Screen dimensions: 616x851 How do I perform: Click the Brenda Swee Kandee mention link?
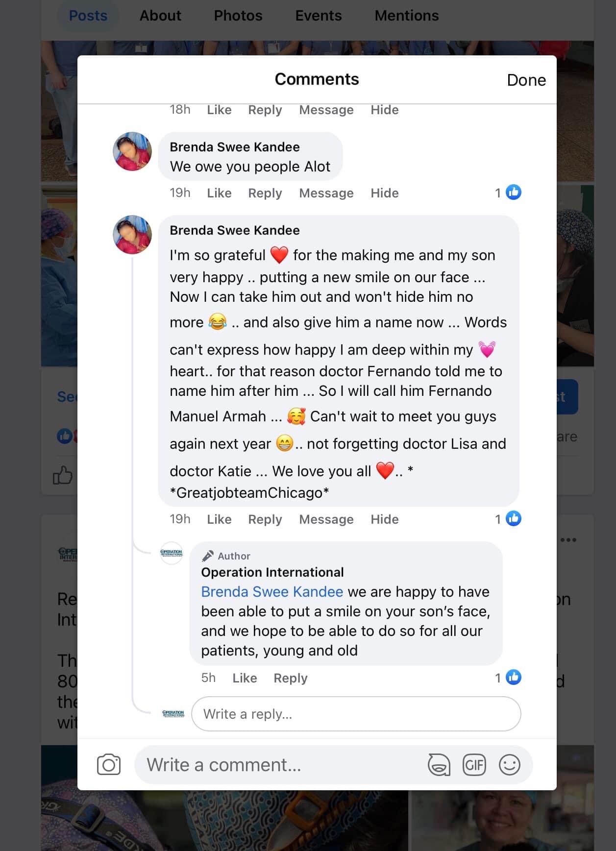click(272, 592)
